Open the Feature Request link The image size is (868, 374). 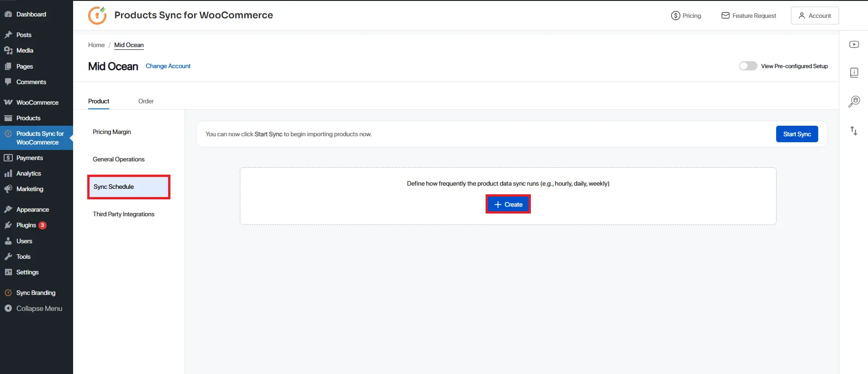click(749, 16)
